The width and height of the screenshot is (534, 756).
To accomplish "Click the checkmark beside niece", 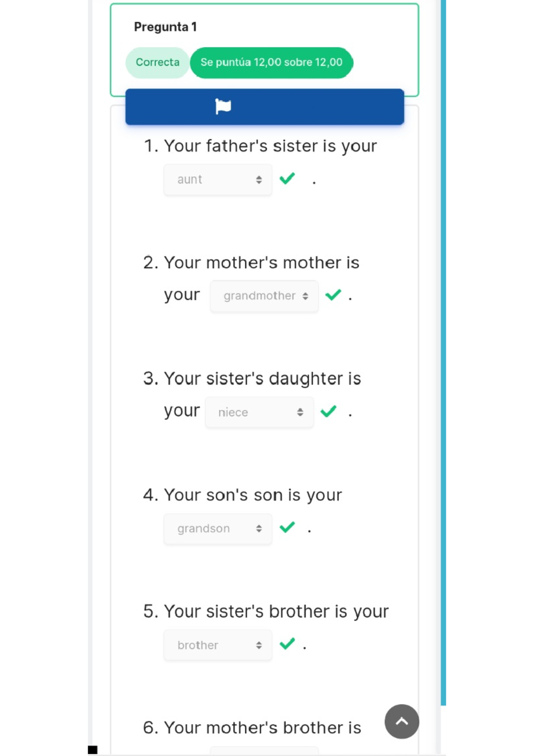I will click(329, 411).
